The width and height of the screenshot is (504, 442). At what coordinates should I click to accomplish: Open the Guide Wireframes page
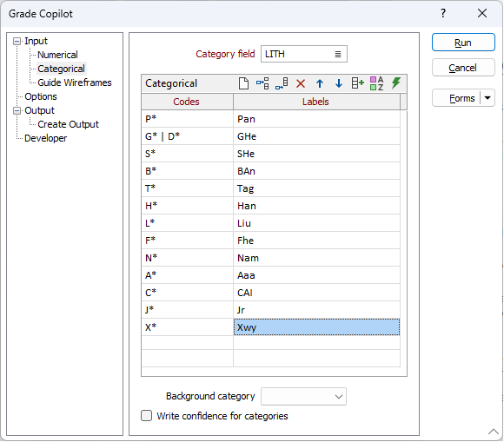(x=75, y=82)
